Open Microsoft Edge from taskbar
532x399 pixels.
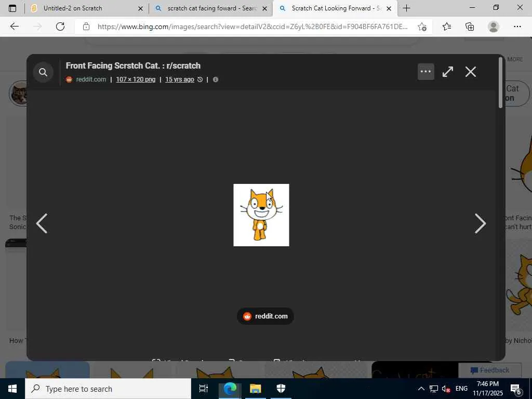coord(230,389)
